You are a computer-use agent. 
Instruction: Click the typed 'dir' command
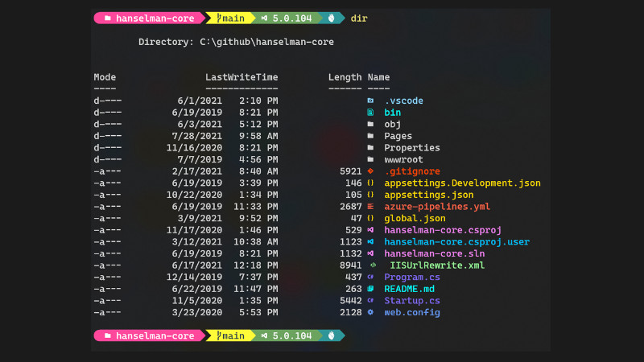[359, 18]
